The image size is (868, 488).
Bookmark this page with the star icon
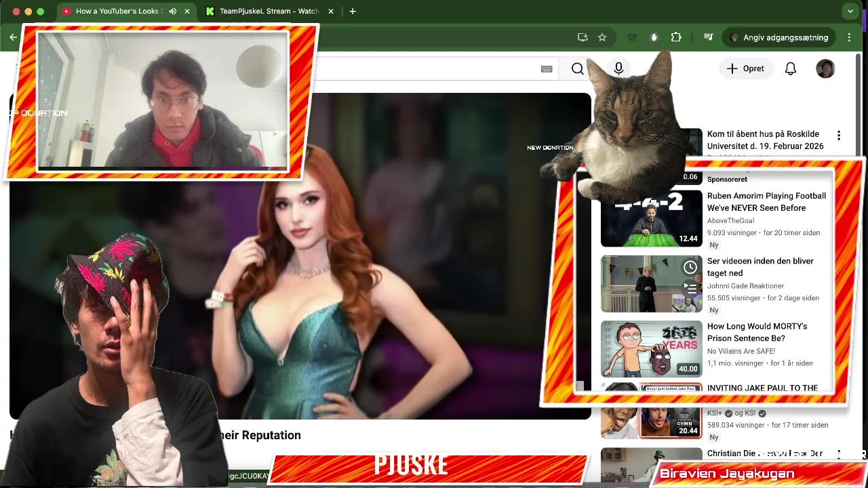coord(602,37)
